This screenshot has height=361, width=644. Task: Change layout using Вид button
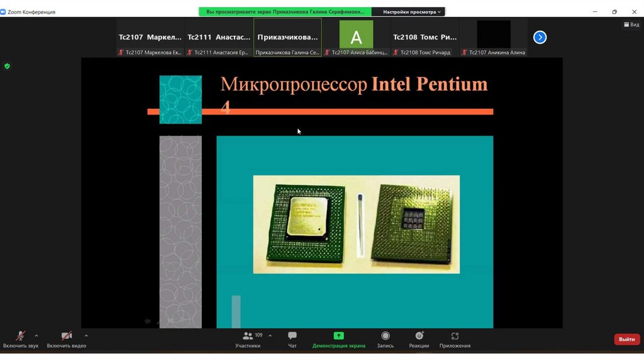[631, 25]
